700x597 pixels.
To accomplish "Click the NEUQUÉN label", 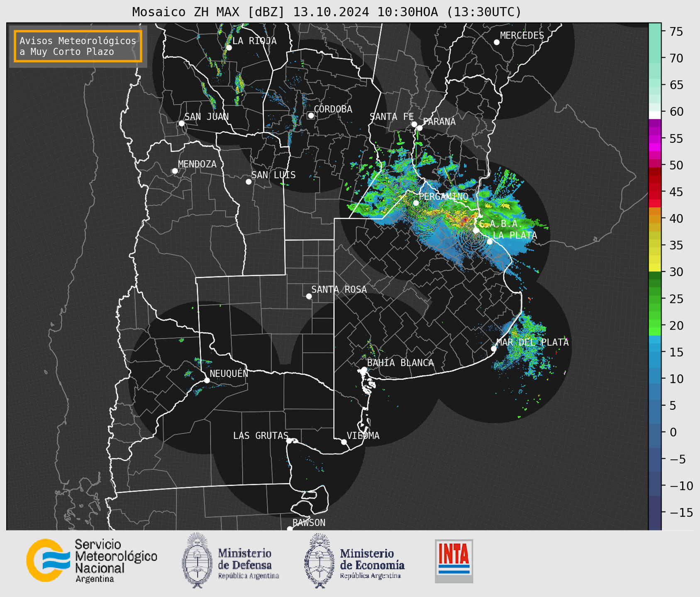I will pyautogui.click(x=229, y=374).
